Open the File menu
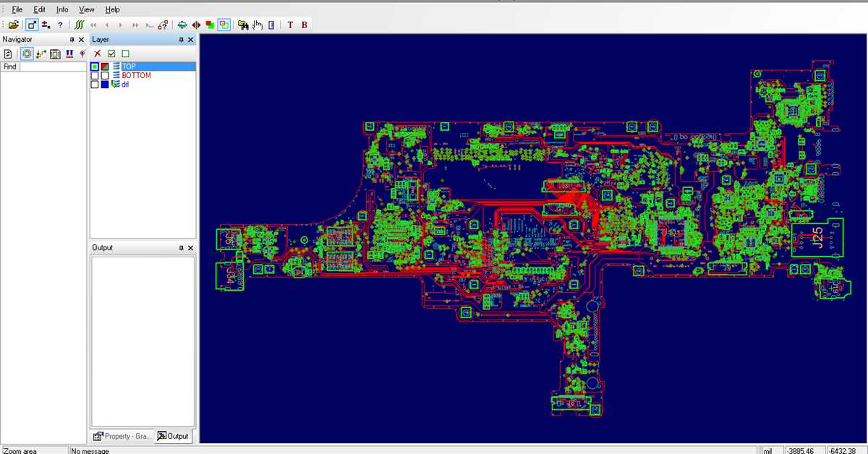Image resolution: width=868 pixels, height=454 pixels. coord(17,9)
